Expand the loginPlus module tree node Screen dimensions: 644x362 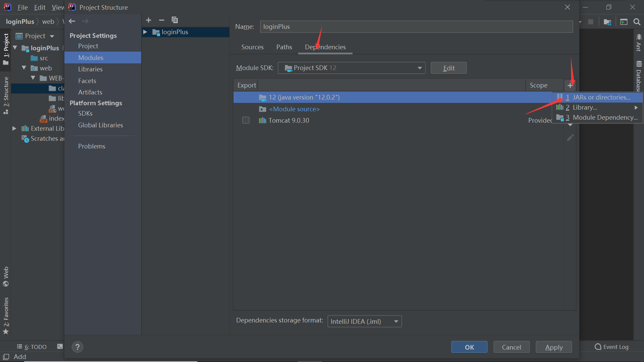(x=145, y=32)
